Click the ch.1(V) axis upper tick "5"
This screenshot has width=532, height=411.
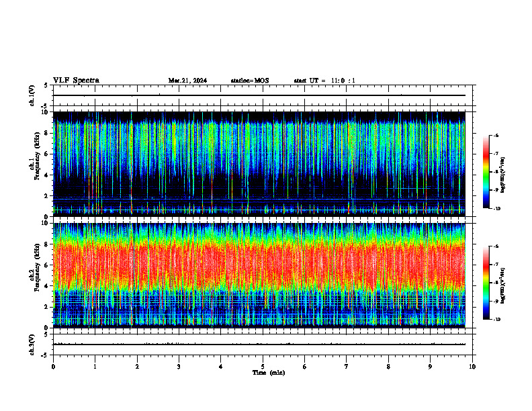(x=46, y=85)
